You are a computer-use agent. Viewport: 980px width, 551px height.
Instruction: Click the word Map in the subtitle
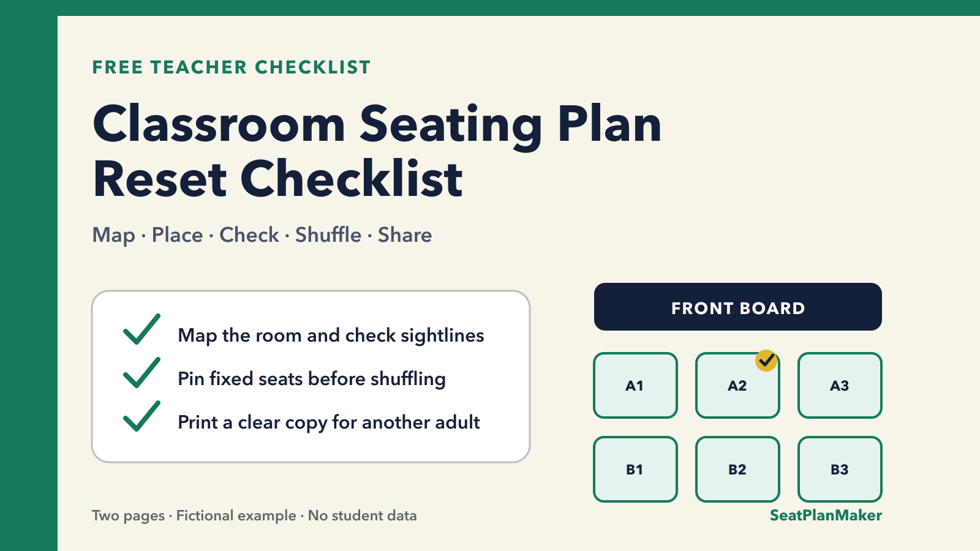pos(114,236)
